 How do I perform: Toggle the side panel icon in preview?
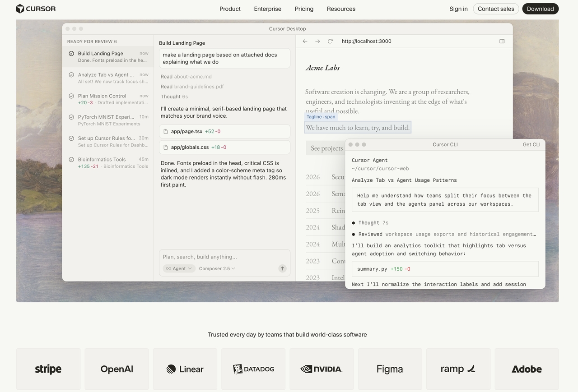coord(502,41)
